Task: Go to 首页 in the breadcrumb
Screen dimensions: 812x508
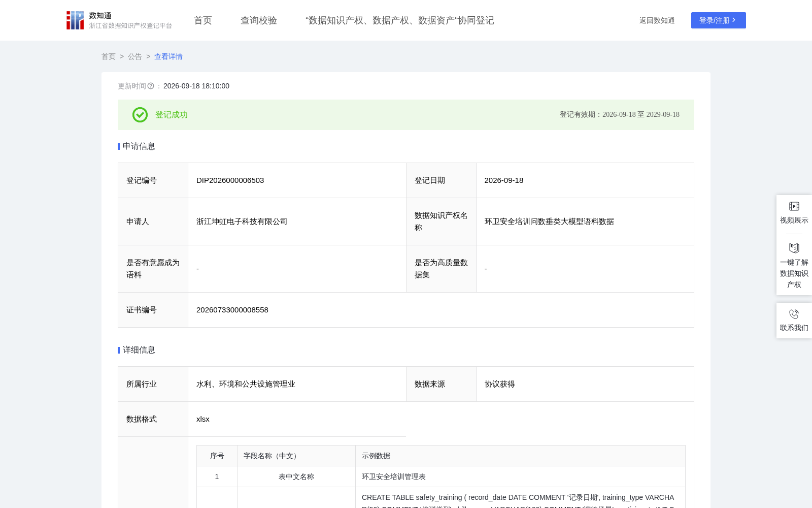Action: [109, 56]
